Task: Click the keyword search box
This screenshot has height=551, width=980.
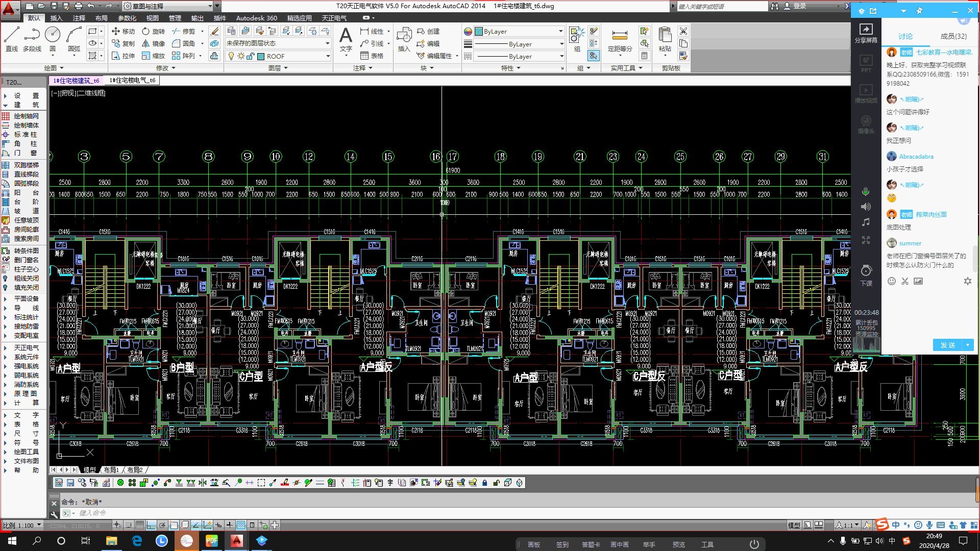Action: [x=722, y=6]
